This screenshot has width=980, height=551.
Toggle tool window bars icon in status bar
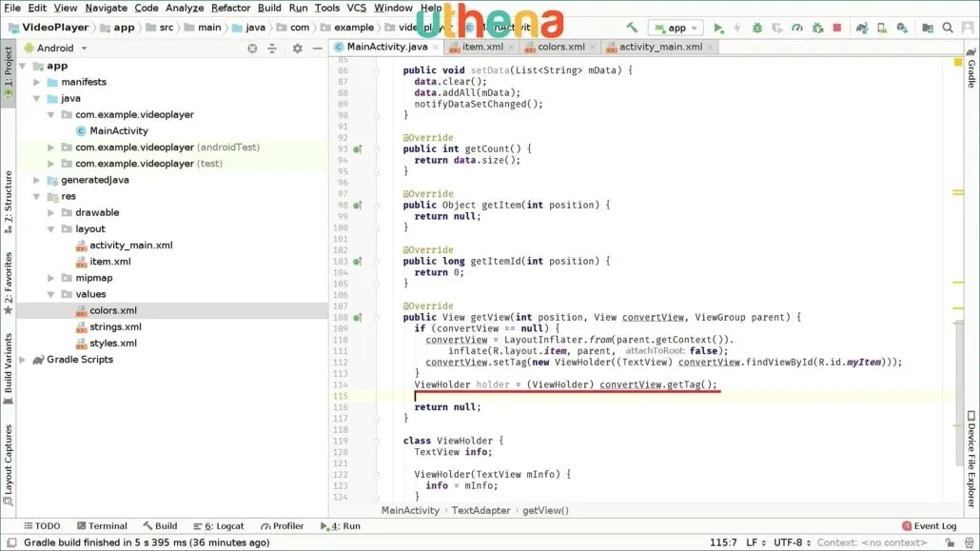click(11, 542)
